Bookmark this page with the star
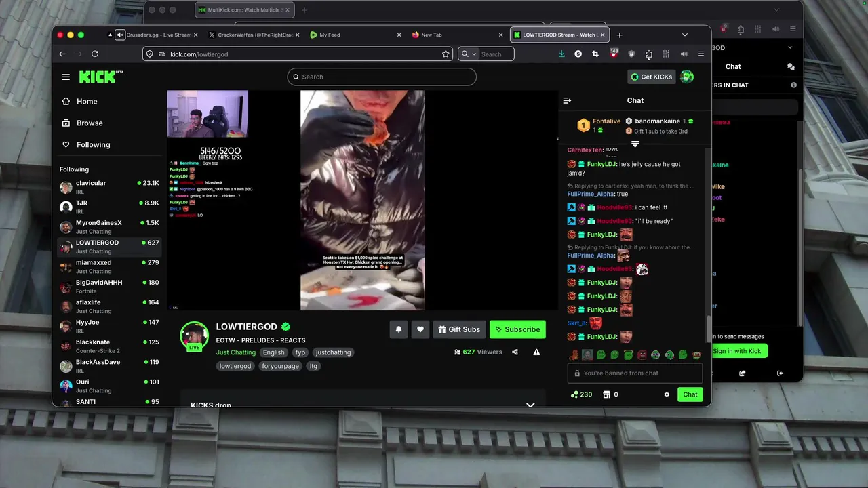Screen dimensions: 868x488 pos(446,54)
